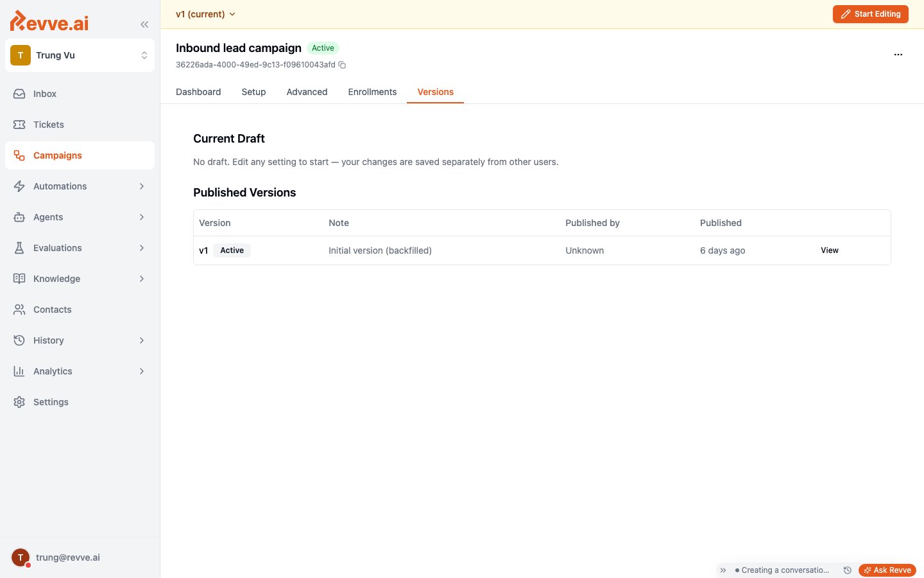The height and width of the screenshot is (578, 924).
Task: Click the Ask Revve button
Action: (887, 570)
